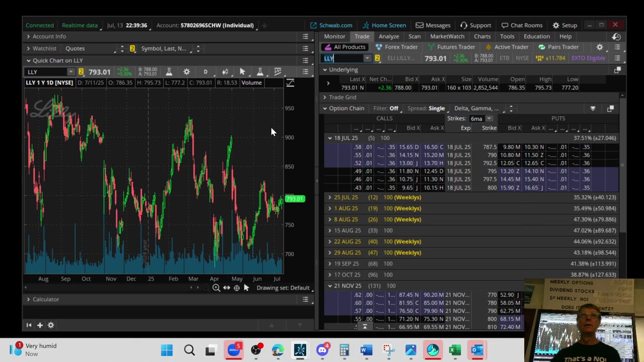Open chart settings gear in Quick Chart
The image size is (644, 362).
187,72
